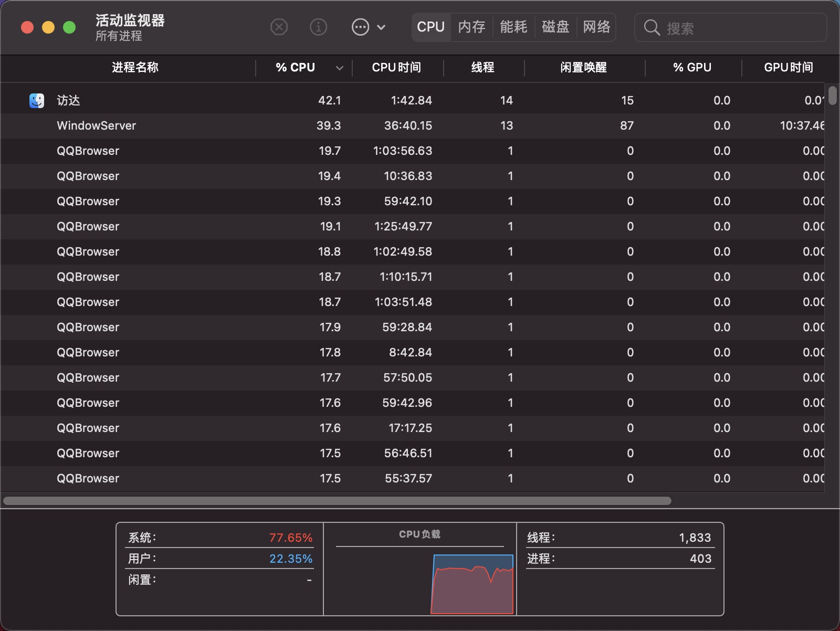840x631 pixels.
Task: Type in the 搜索 search field
Action: pos(740,28)
